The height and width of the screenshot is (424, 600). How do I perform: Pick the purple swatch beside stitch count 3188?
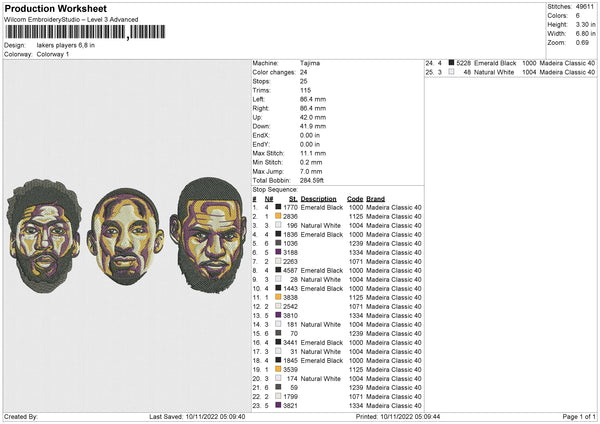[278, 252]
